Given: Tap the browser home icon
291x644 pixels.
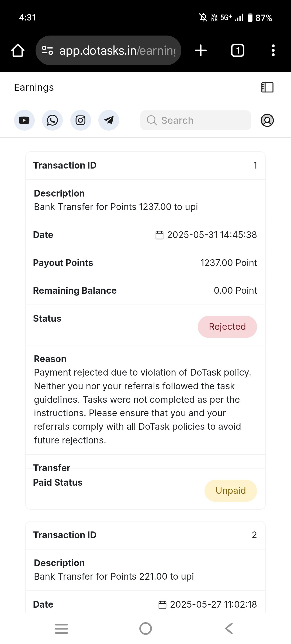Looking at the screenshot, I should [18, 51].
